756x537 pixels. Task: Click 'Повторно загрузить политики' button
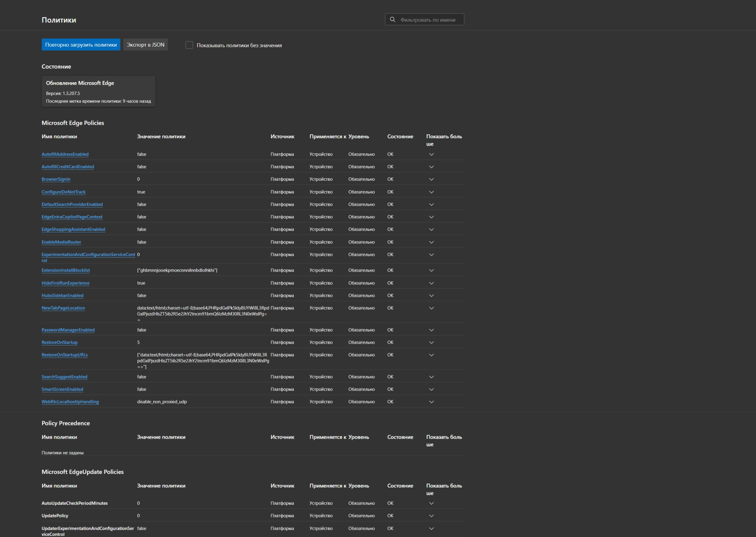point(81,45)
